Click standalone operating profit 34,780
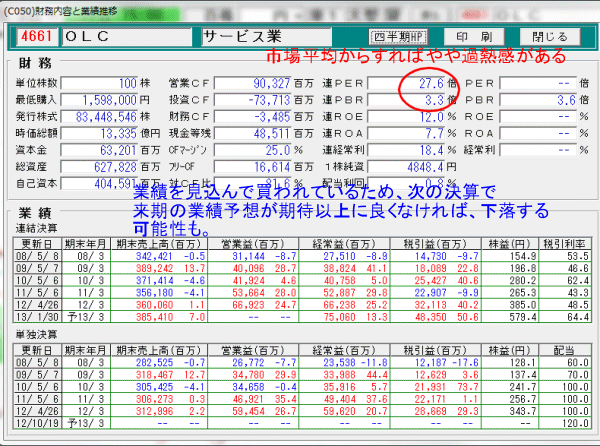The image size is (600, 446). pos(249,374)
